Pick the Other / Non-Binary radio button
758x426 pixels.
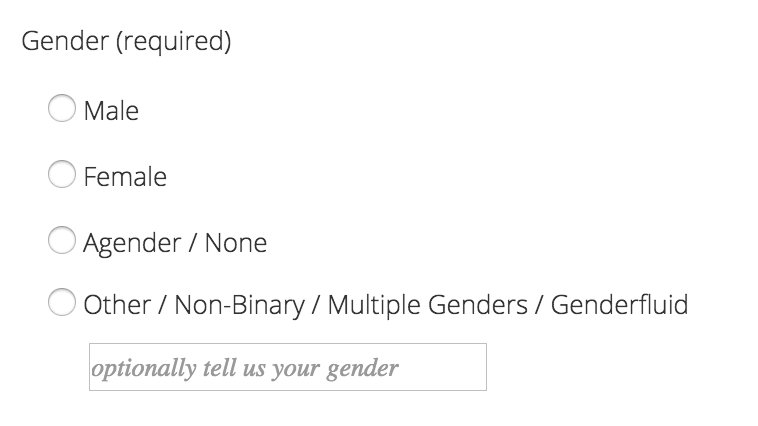[62, 303]
